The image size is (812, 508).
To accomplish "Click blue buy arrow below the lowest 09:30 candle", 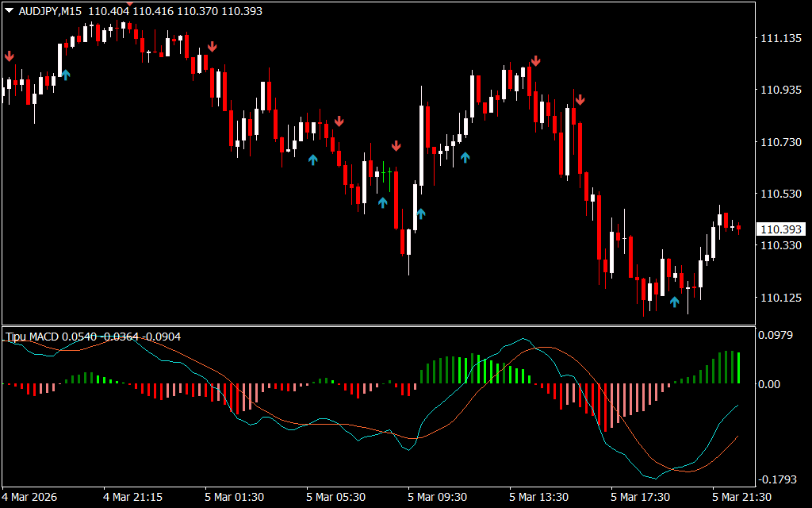I will 421,213.
